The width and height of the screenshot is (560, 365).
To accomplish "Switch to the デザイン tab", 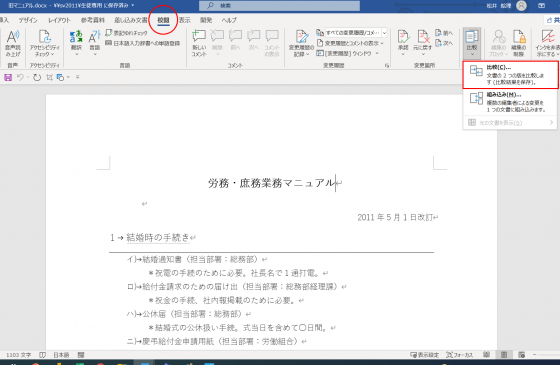I will click(x=28, y=20).
